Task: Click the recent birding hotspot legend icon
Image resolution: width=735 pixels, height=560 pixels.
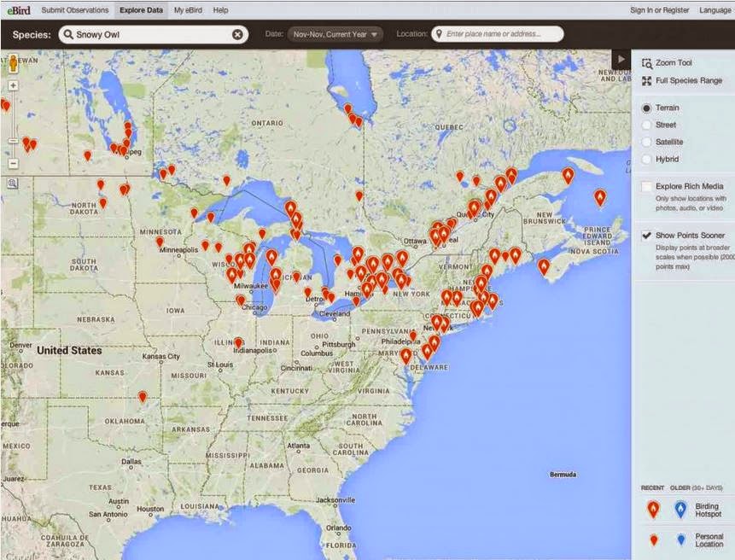Action: [653, 510]
